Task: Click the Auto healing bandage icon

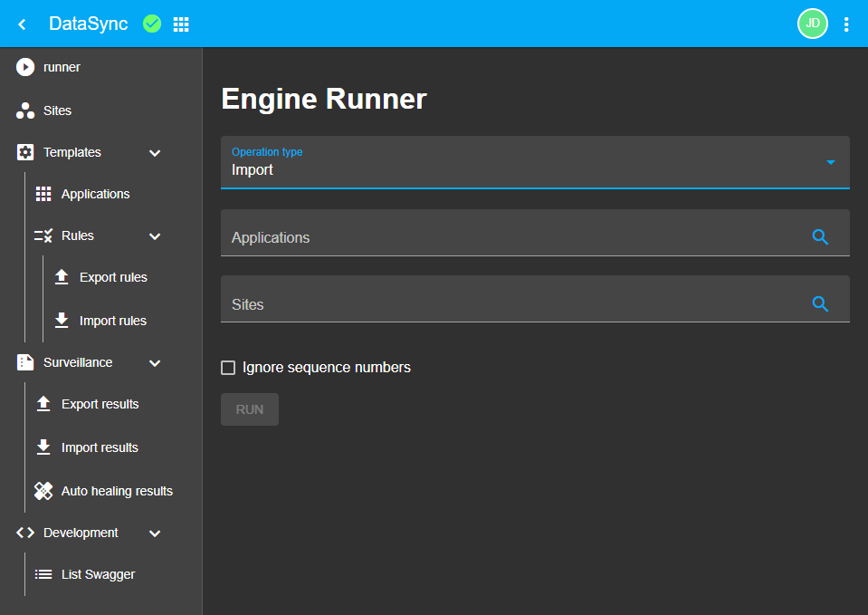Action: [43, 491]
